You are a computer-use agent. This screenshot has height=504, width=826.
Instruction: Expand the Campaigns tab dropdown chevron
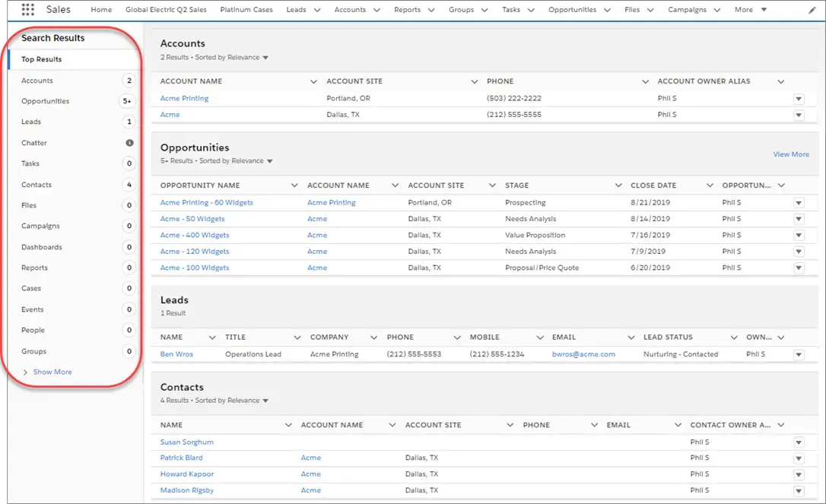(717, 10)
